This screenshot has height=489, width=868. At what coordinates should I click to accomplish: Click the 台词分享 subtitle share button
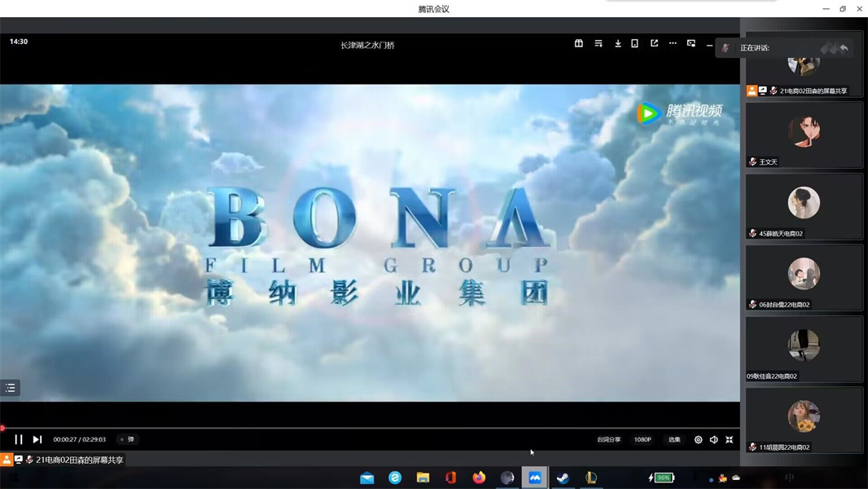click(608, 439)
